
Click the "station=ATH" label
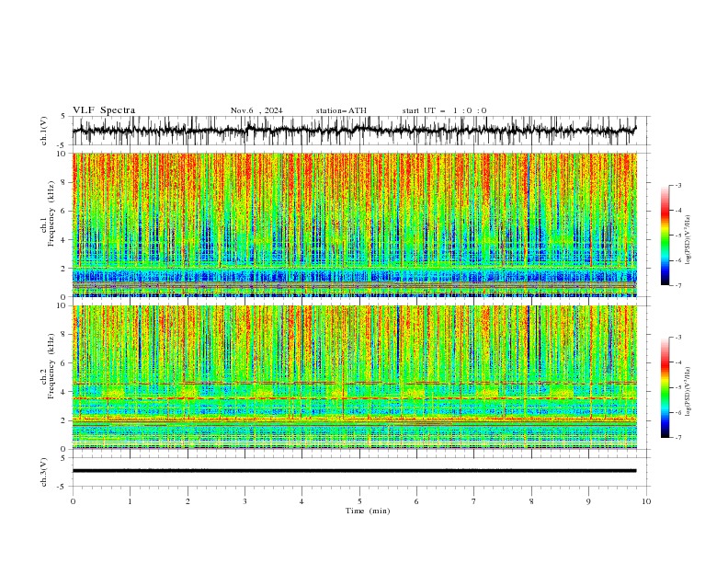[x=341, y=110]
